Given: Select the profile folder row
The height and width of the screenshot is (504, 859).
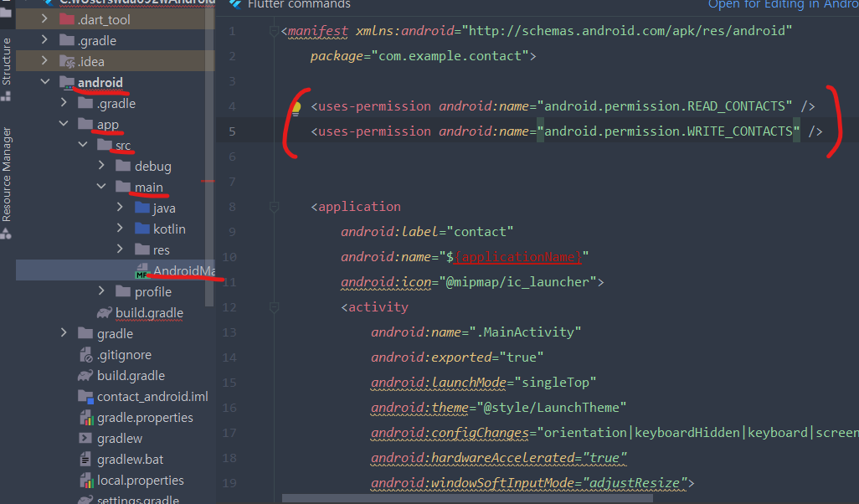Looking at the screenshot, I should point(115,291).
